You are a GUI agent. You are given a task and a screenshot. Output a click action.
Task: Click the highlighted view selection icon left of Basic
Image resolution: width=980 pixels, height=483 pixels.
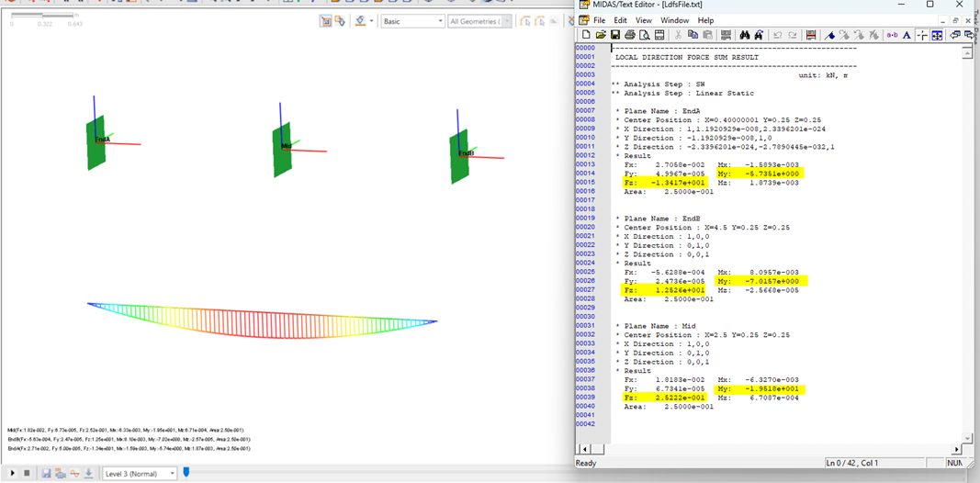[x=326, y=21]
